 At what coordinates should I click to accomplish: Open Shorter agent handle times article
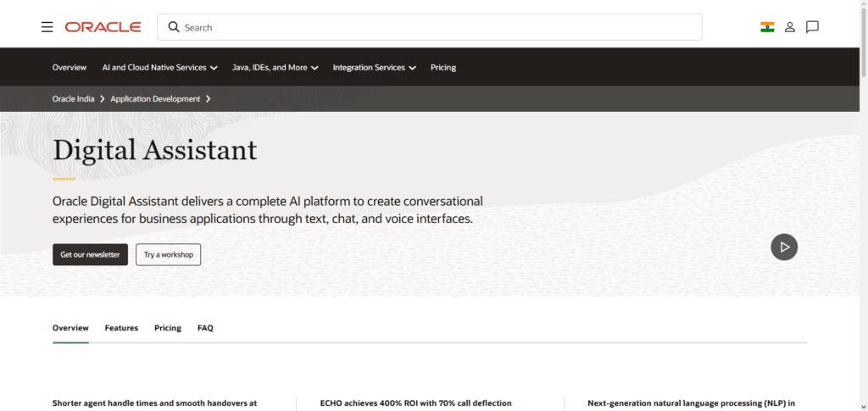(154, 403)
